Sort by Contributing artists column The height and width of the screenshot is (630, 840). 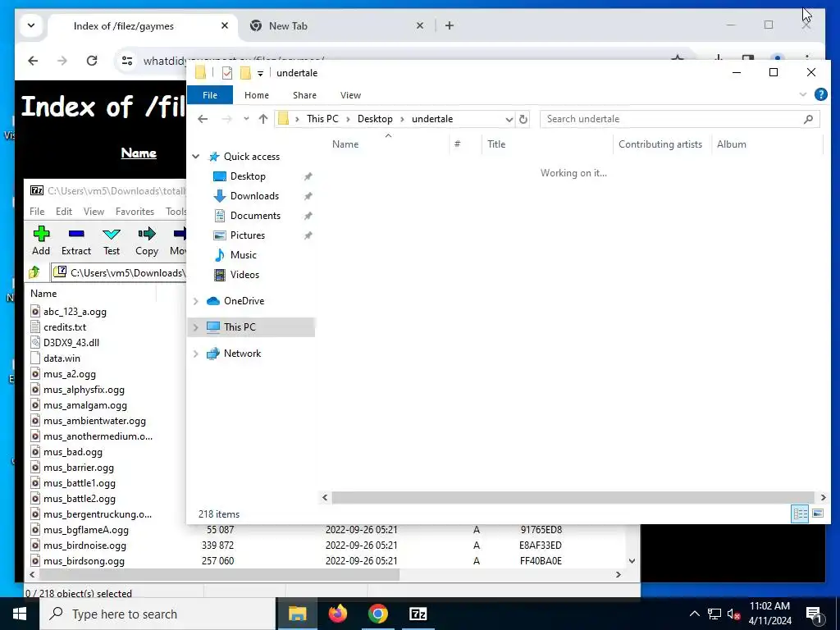click(x=660, y=144)
